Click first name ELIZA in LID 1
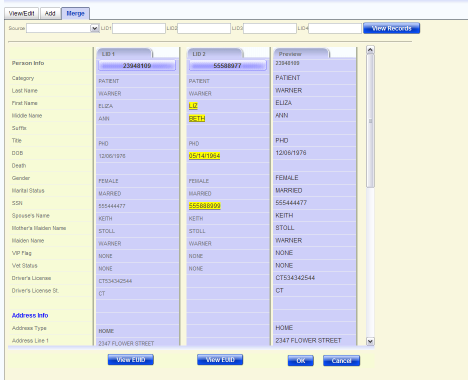The height and width of the screenshot is (380, 468). click(106, 106)
